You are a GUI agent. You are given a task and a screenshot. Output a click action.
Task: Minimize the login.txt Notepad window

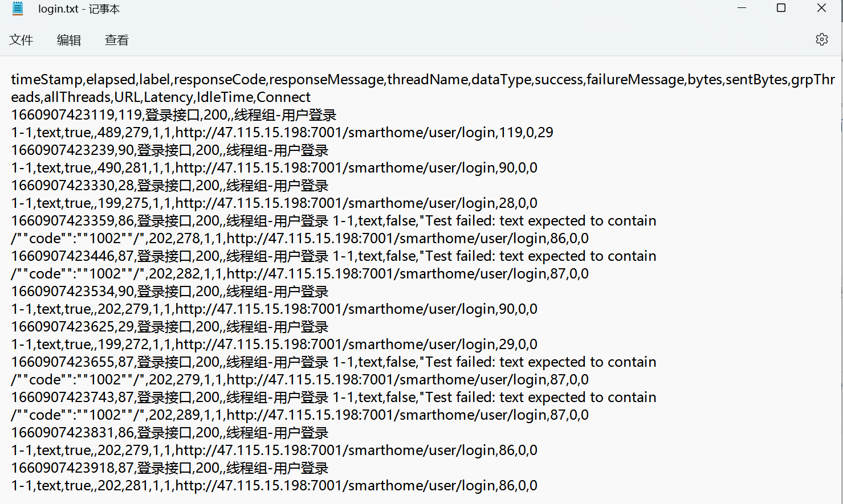(742, 8)
